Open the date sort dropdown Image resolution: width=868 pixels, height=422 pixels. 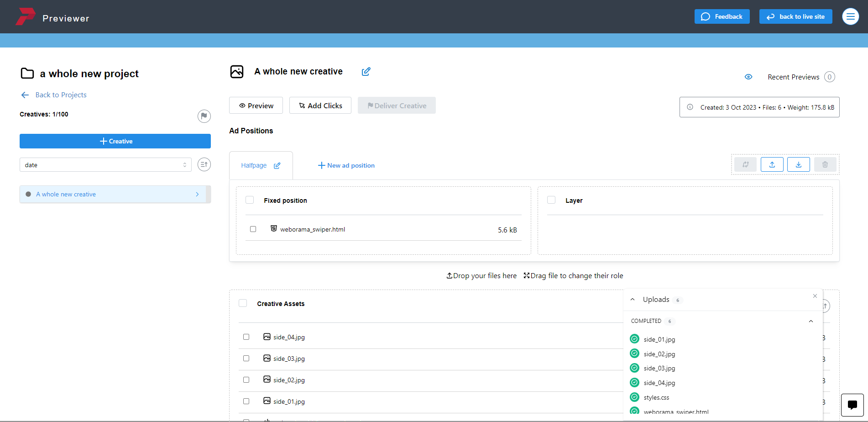coord(105,165)
